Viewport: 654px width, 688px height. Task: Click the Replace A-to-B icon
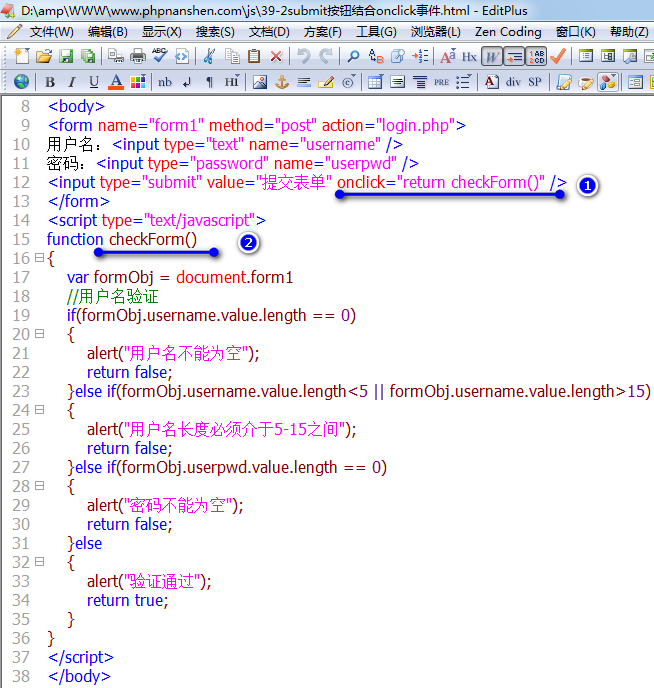click(376, 56)
